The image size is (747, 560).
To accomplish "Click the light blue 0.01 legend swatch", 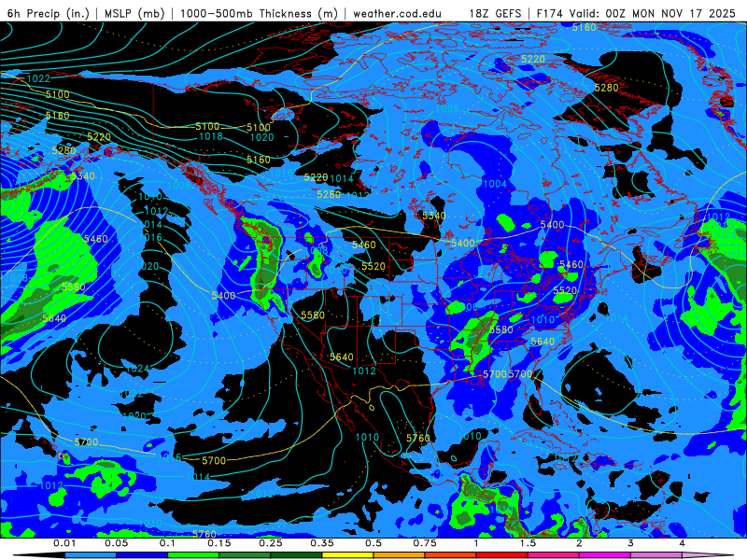I will [91, 555].
